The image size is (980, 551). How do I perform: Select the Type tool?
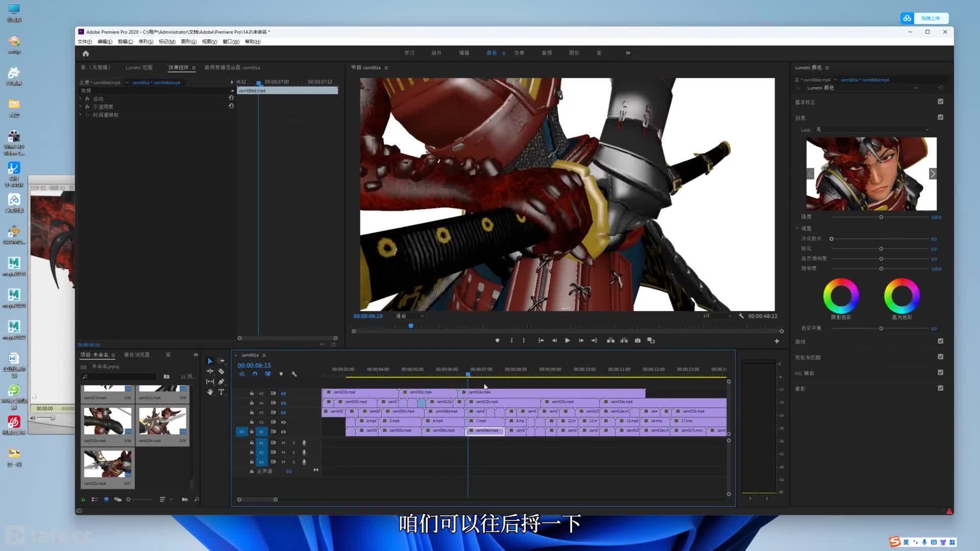pyautogui.click(x=221, y=392)
